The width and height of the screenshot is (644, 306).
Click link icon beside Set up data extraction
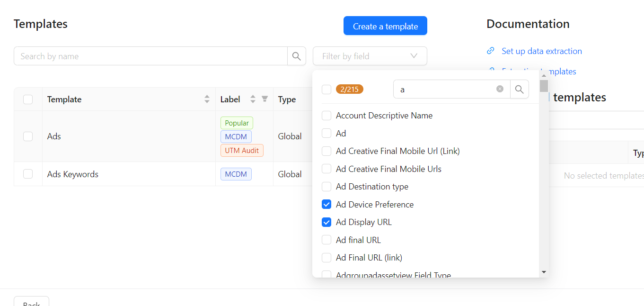pos(491,51)
